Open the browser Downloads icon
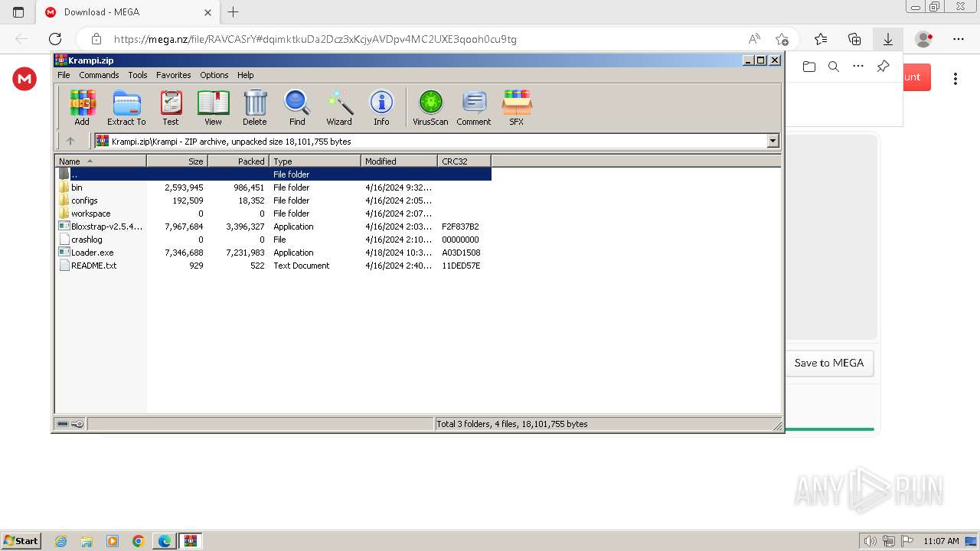 (x=888, y=39)
